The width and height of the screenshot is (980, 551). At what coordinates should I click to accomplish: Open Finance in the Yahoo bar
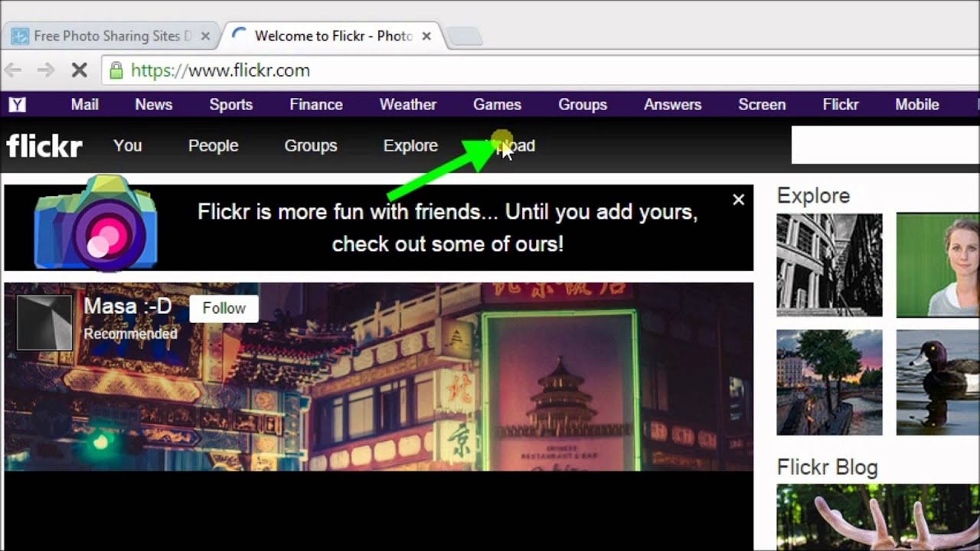click(x=316, y=105)
